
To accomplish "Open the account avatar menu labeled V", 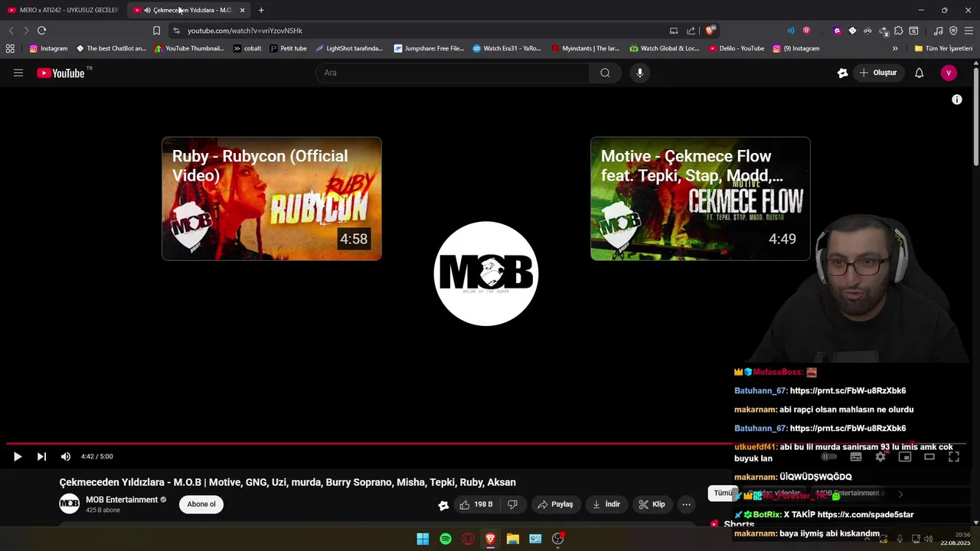I will pyautogui.click(x=949, y=73).
